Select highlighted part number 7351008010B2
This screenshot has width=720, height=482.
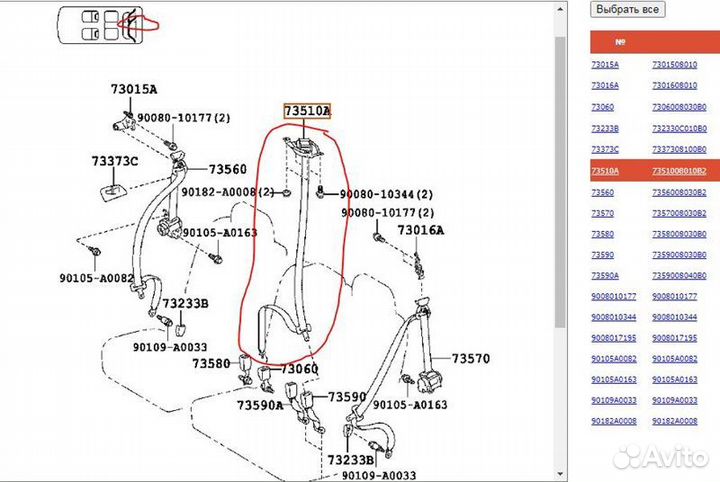[679, 171]
